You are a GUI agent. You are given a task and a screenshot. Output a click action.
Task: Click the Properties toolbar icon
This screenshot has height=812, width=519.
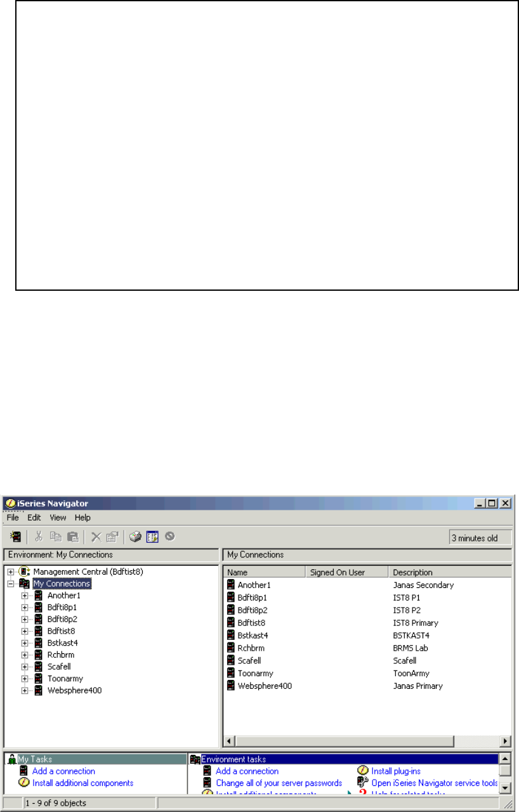click(112, 537)
